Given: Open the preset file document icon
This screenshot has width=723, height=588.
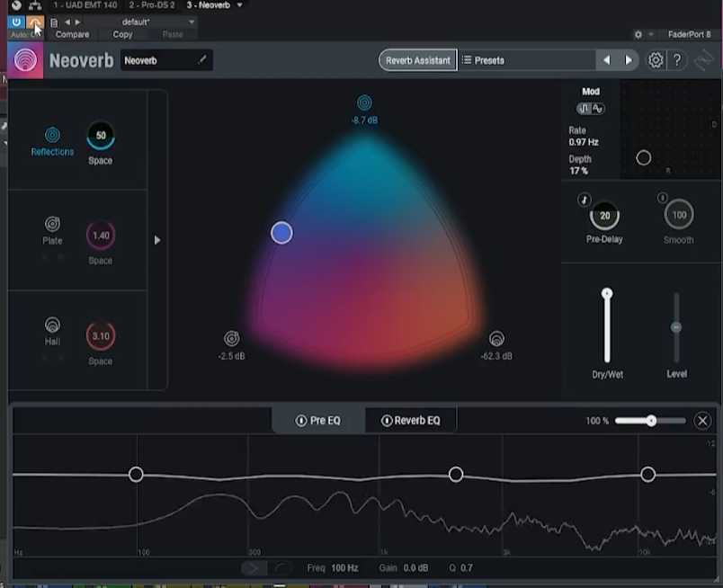Looking at the screenshot, I should [x=54, y=22].
